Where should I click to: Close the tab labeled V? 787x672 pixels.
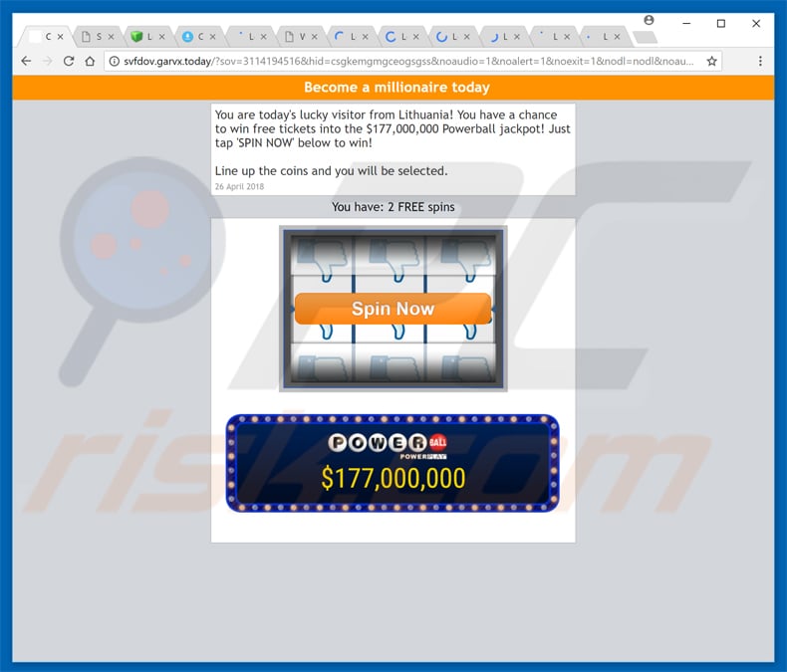click(x=314, y=37)
